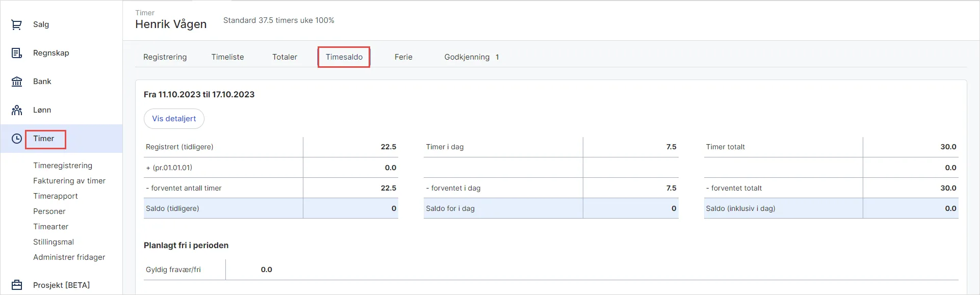This screenshot has width=980, height=295.
Task: Select Stillingsmal in the sidebar
Action: point(54,242)
